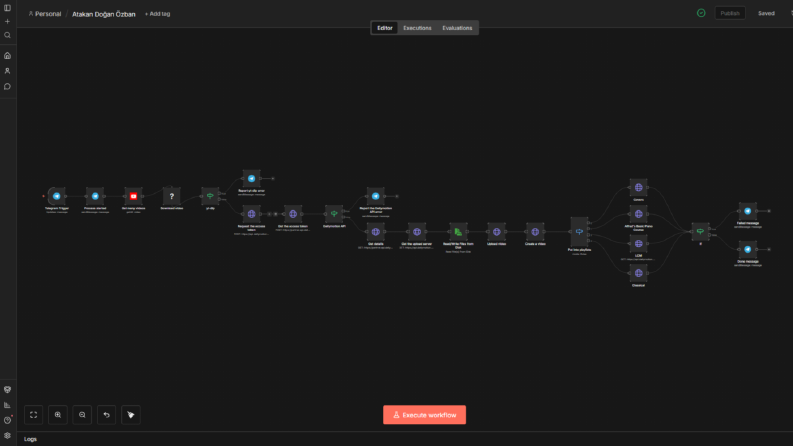Screen dimensions: 793x446
Task: Select the Alfred's Basic Piano Course node
Action: [639, 214]
